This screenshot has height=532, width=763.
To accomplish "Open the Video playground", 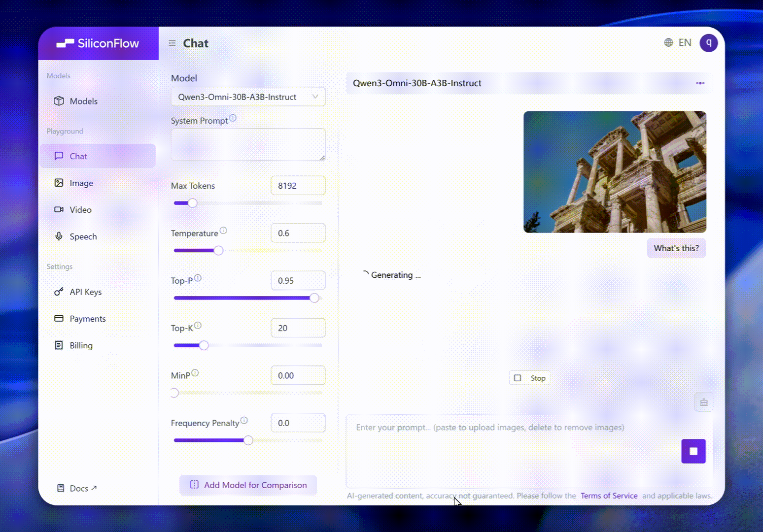I will (98, 210).
